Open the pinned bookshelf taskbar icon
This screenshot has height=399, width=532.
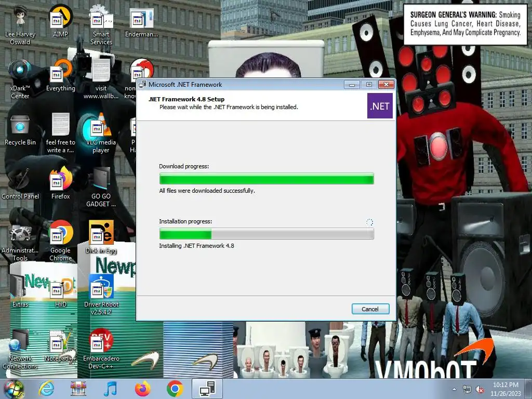point(78,389)
